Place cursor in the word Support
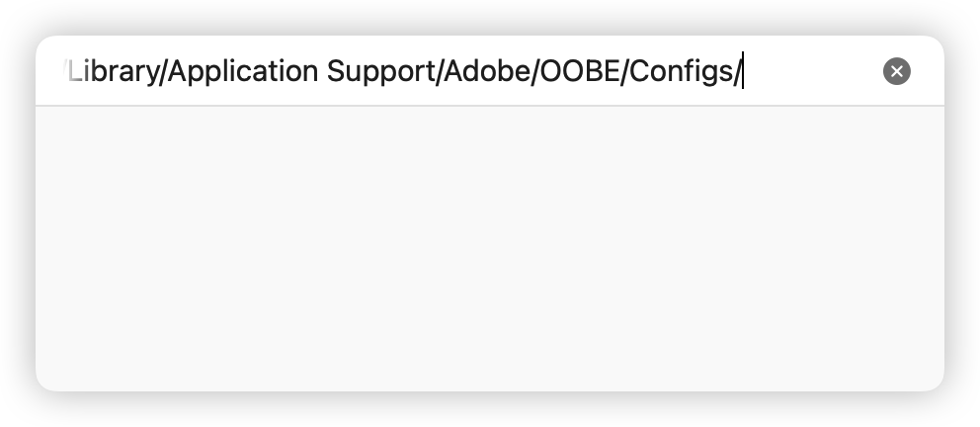This screenshot has width=980, height=427. click(x=380, y=71)
